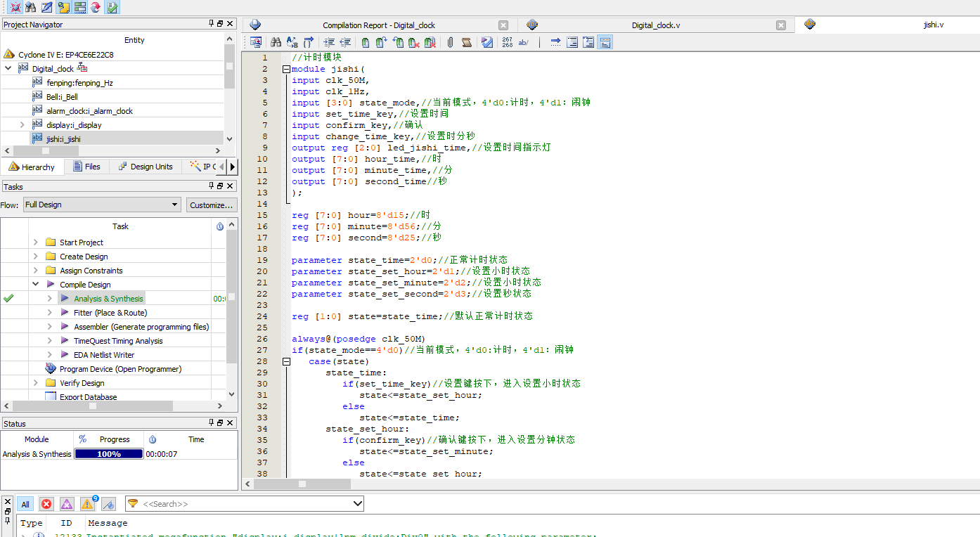The height and width of the screenshot is (537, 980).
Task: Show All messages filter
Action: click(x=25, y=504)
